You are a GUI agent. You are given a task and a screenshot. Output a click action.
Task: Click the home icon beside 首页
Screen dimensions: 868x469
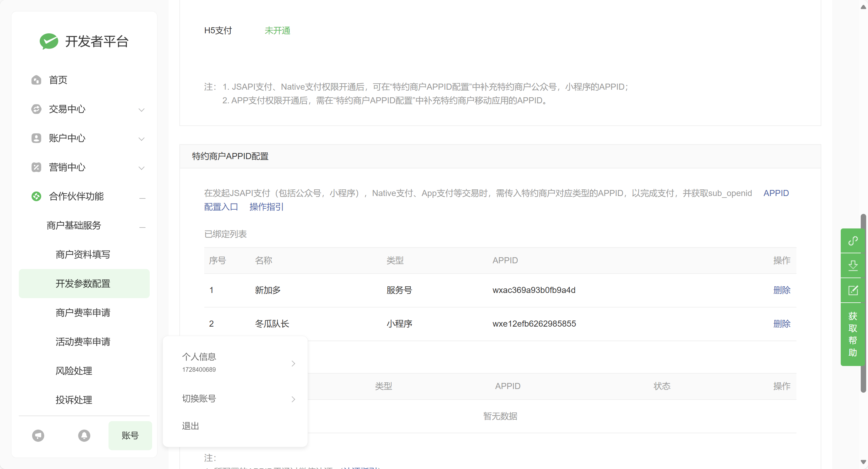coord(36,80)
